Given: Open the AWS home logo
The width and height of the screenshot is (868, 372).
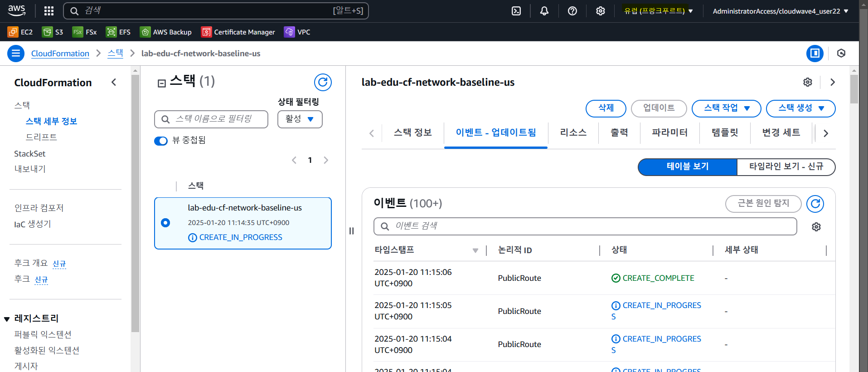Looking at the screenshot, I should click(x=17, y=10).
